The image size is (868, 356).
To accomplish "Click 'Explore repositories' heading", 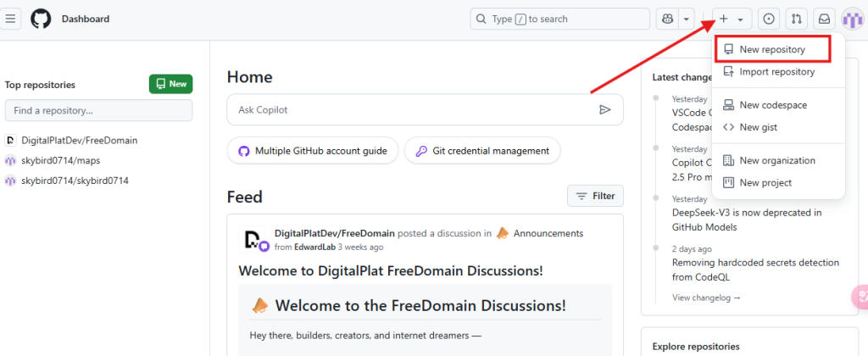I will (696, 347).
